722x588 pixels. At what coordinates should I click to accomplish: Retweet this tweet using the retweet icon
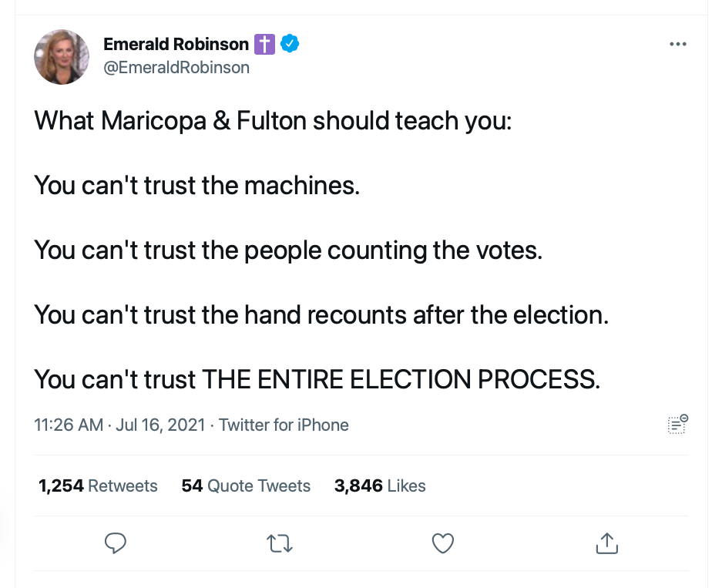(x=279, y=544)
